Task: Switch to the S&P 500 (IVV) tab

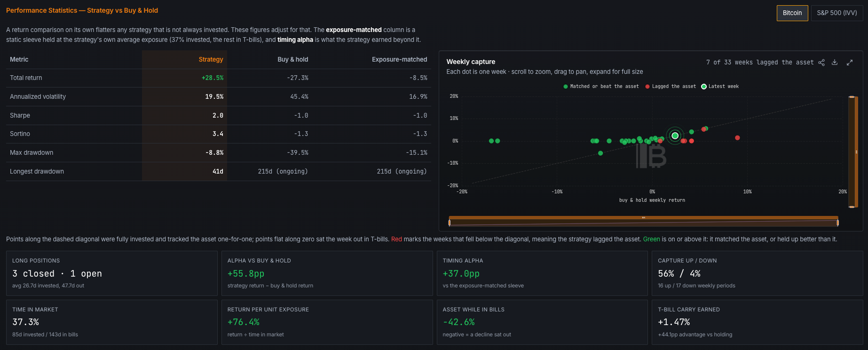Action: point(837,13)
